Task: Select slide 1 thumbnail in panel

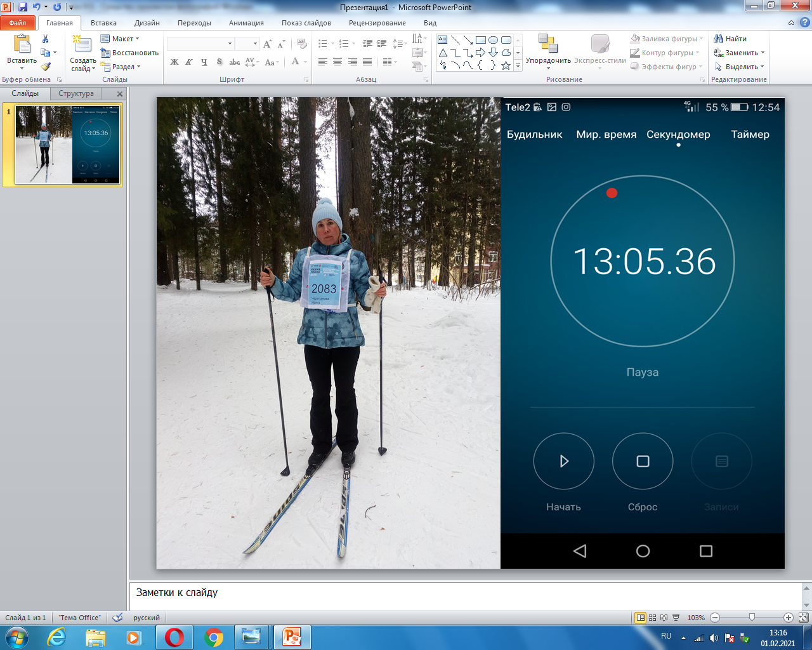Action: (x=68, y=145)
